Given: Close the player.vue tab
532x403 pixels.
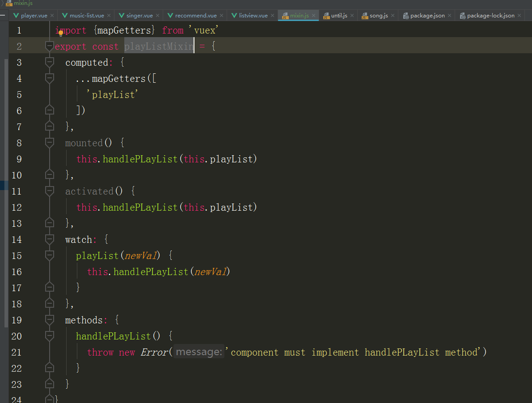Looking at the screenshot, I should point(52,16).
